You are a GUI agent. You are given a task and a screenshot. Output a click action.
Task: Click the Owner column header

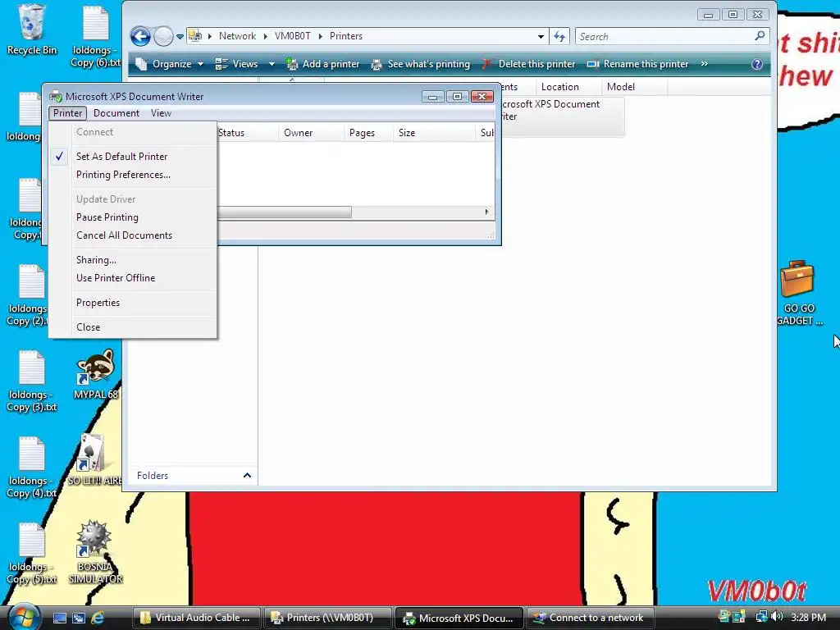coord(311,133)
